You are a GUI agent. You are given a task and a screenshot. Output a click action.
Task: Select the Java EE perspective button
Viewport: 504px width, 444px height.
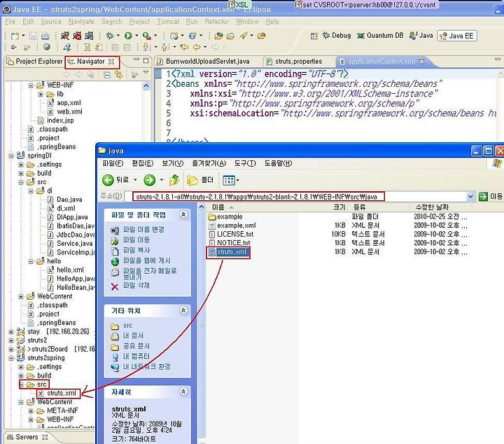(x=456, y=36)
